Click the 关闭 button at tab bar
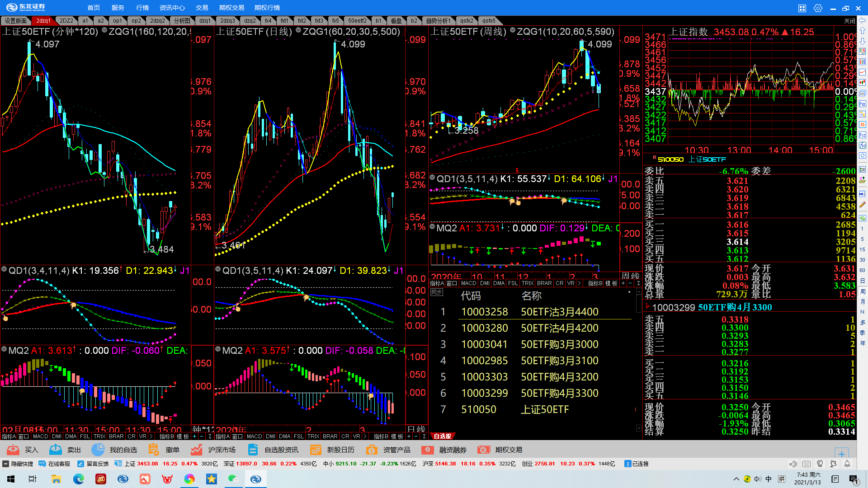Screen dimensions: 868x488 849,21
